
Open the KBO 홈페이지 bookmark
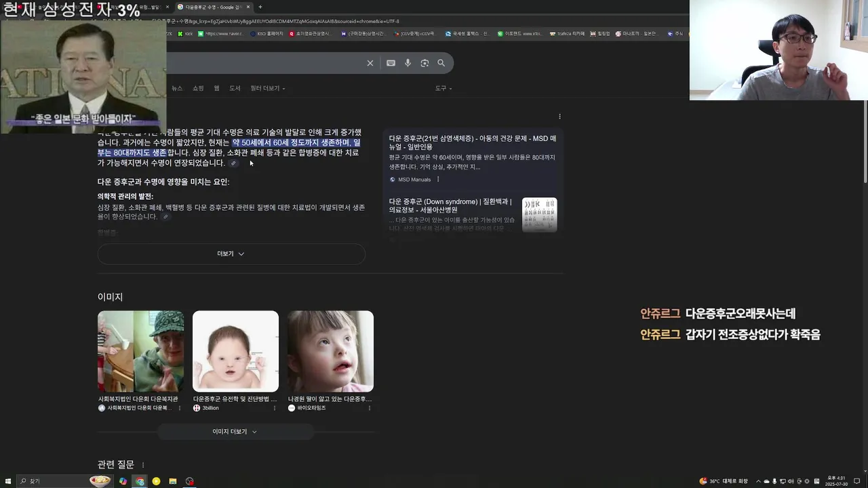pyautogui.click(x=266, y=33)
